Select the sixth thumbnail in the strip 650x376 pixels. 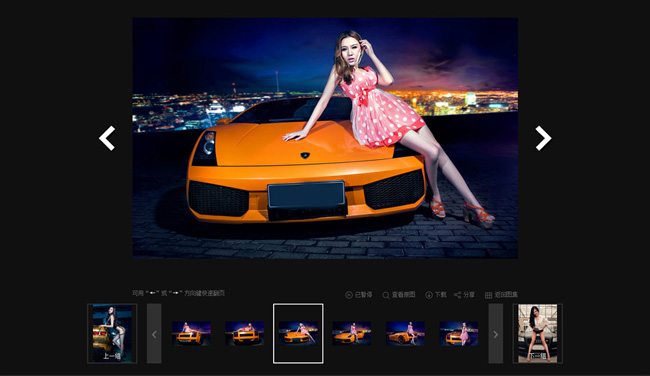click(458, 333)
